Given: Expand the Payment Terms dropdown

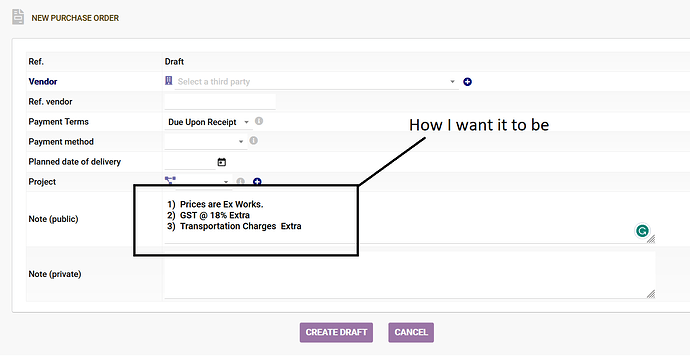Looking at the screenshot, I should click(208, 122).
